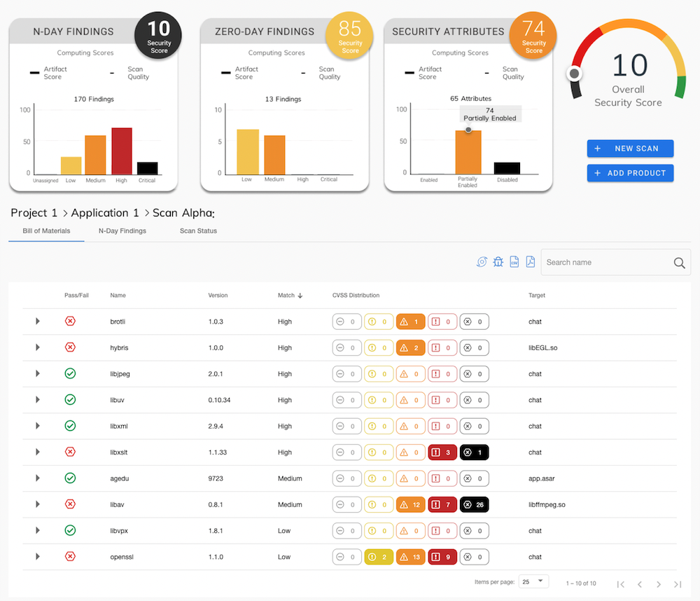Open the Items per page dropdown
Screen dimensions: 700x601
pyautogui.click(x=534, y=582)
